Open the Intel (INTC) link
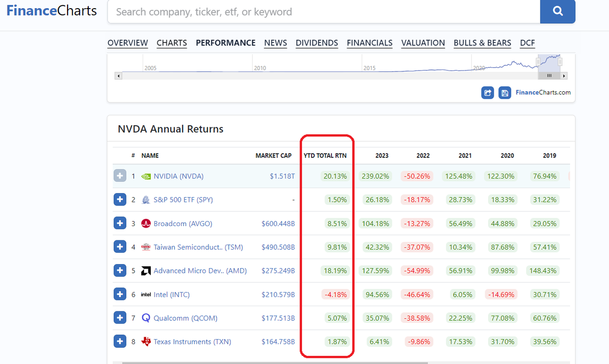 click(x=172, y=295)
